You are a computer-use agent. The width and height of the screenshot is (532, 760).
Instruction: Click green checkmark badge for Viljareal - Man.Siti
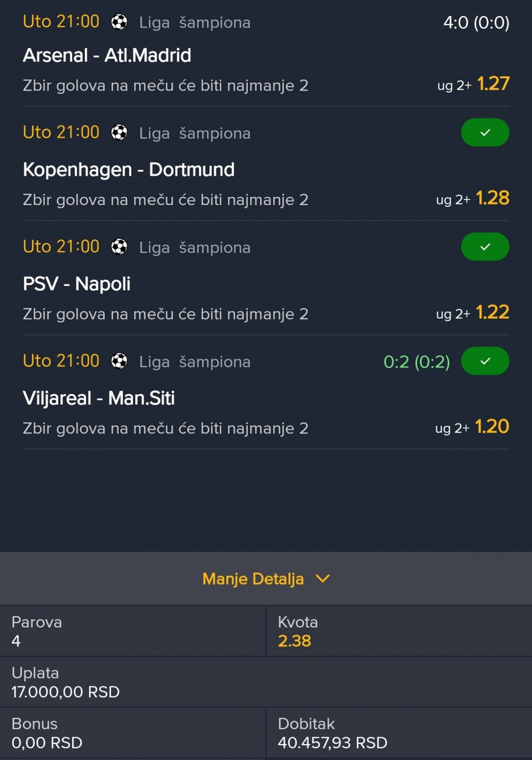(x=485, y=361)
